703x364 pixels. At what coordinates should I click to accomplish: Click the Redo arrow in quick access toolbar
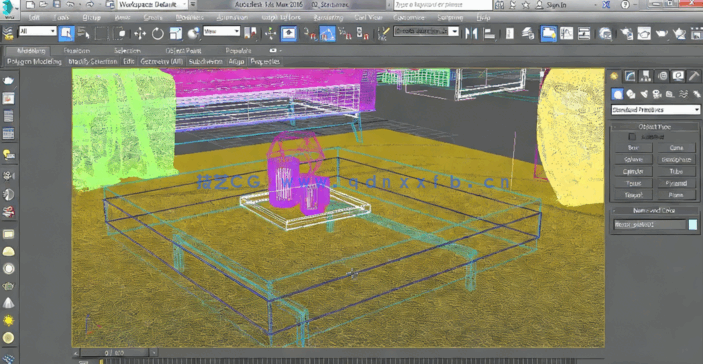[x=89, y=4]
